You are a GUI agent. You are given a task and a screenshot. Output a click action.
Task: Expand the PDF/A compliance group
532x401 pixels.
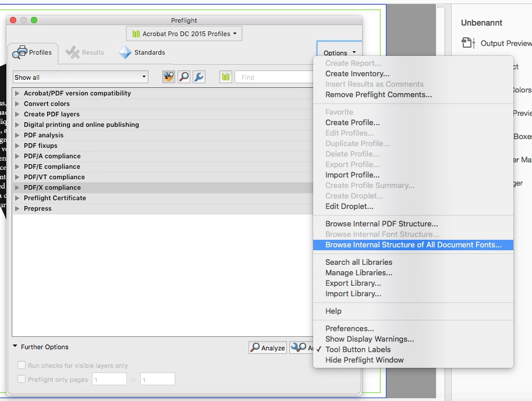pyautogui.click(x=17, y=156)
